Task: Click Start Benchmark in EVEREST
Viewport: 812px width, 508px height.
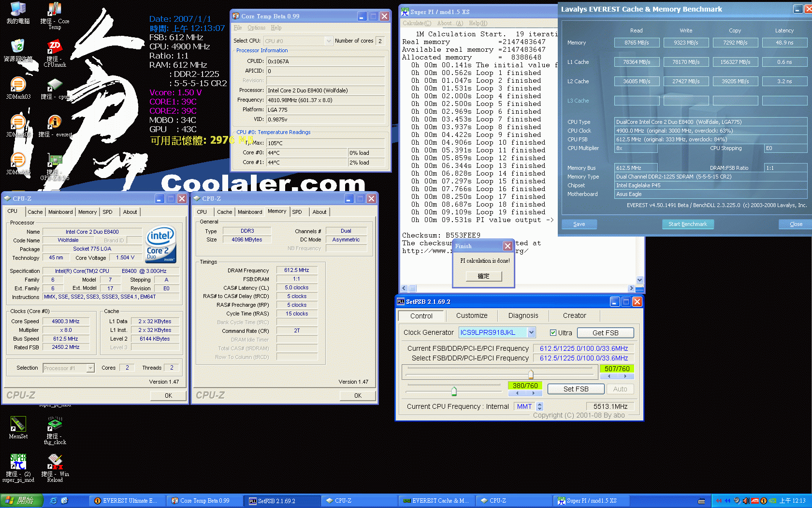Action: tap(687, 224)
